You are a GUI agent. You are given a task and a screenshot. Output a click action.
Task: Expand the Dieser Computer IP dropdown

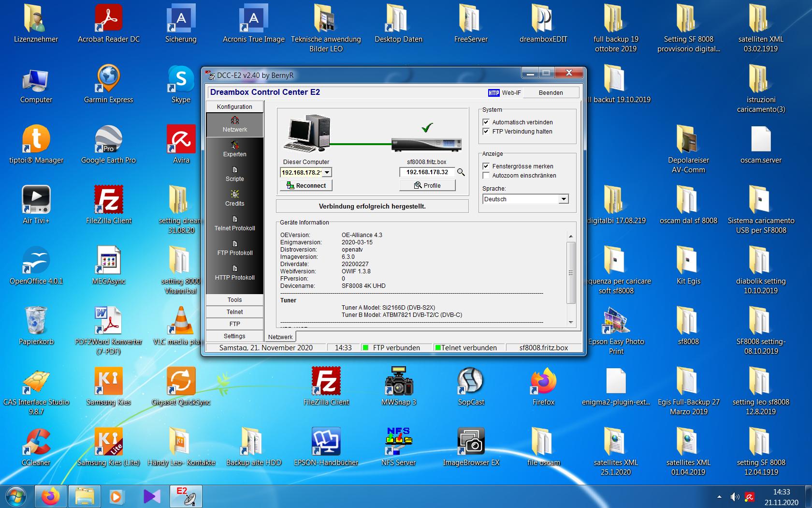(x=327, y=173)
